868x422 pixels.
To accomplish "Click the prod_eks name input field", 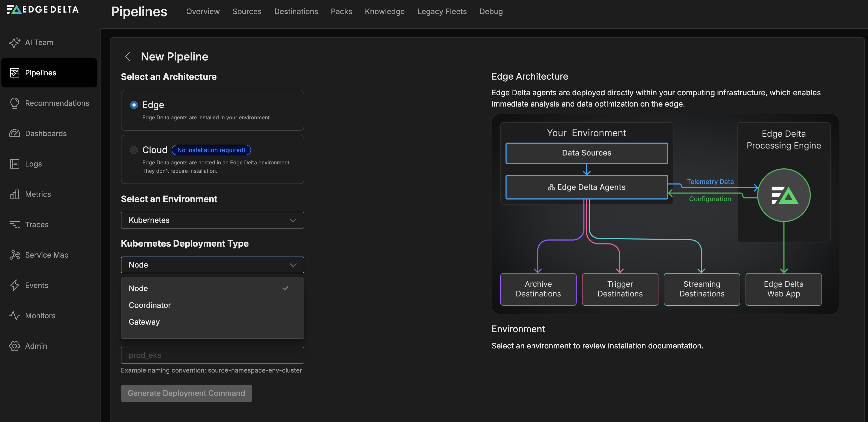I will click(x=212, y=355).
